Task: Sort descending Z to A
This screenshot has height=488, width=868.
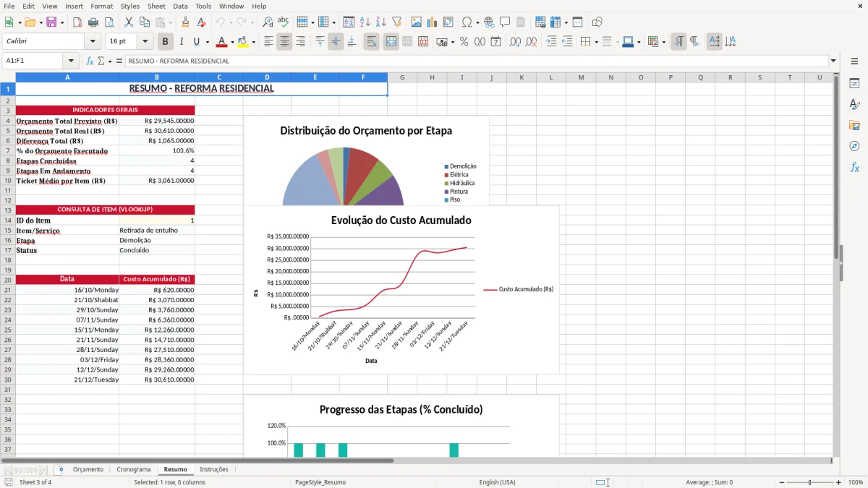Action: click(x=380, y=22)
